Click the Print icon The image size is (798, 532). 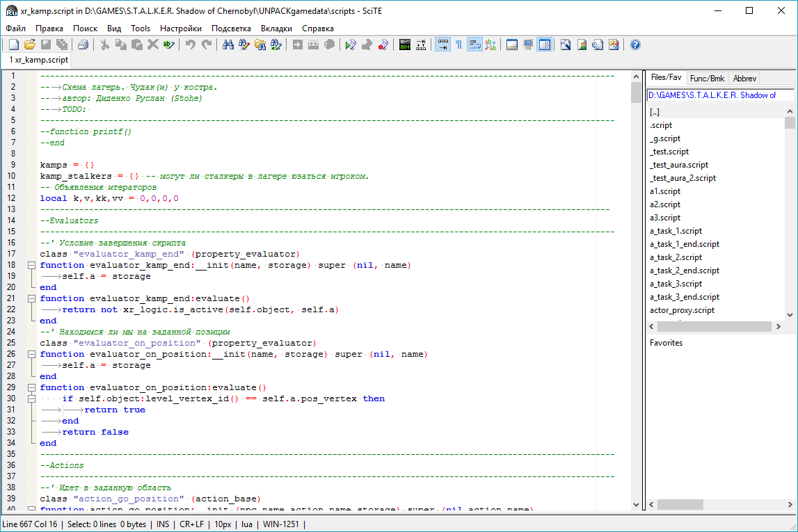(83, 45)
